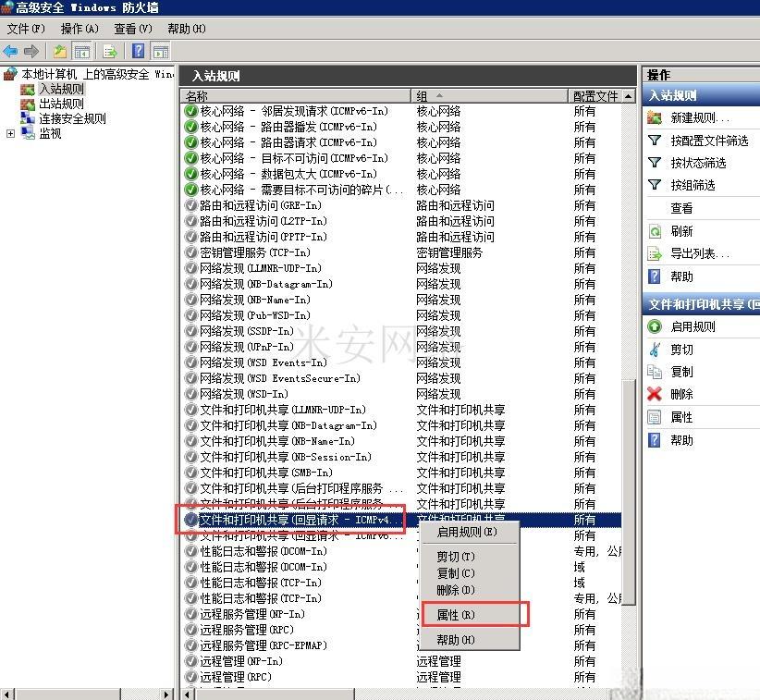Click the blue Help toolbar icon
This screenshot has width=760, height=700.
click(x=138, y=51)
